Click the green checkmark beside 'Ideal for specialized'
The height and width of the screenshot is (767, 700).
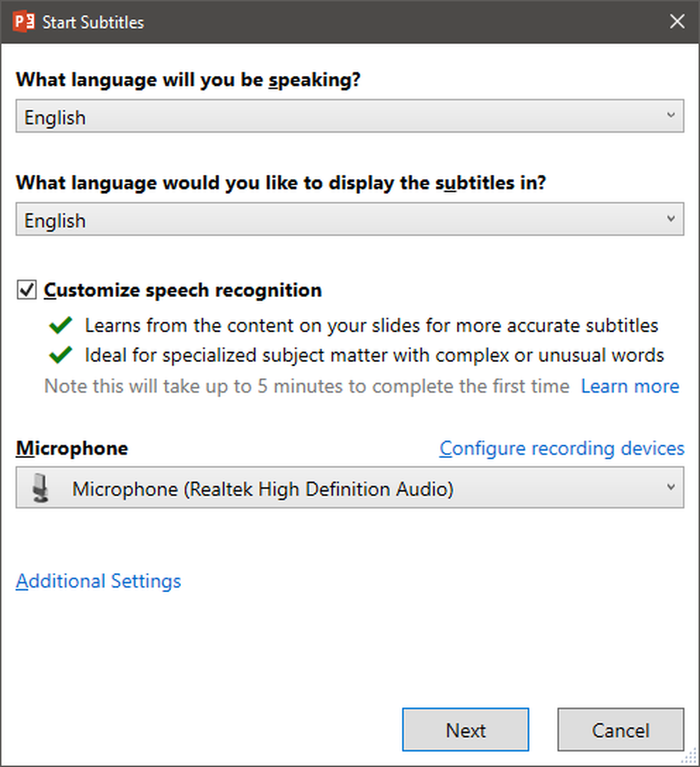point(61,355)
